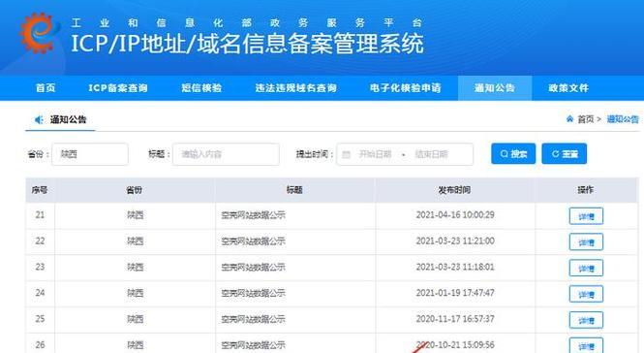Click timestamp 2021-04-16 10:00:29
Image resolution: width=644 pixels, height=353 pixels.
point(455,214)
